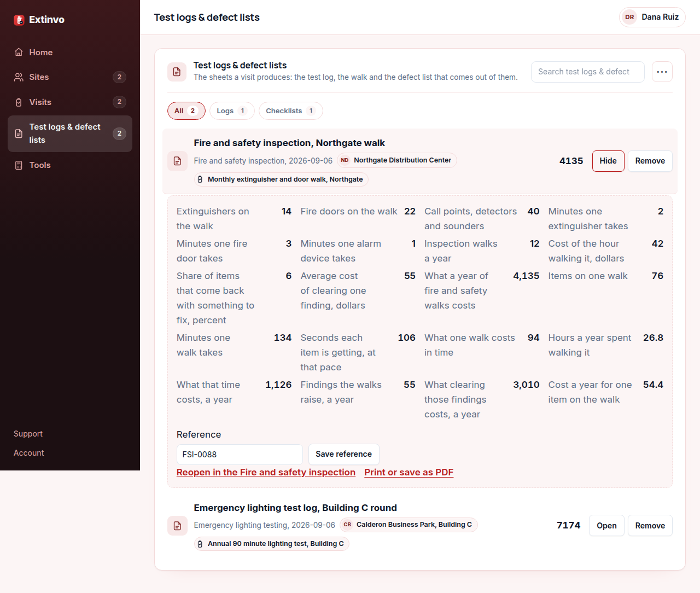This screenshot has height=593, width=700.
Task: Click the ND site badge
Action: coord(345,160)
